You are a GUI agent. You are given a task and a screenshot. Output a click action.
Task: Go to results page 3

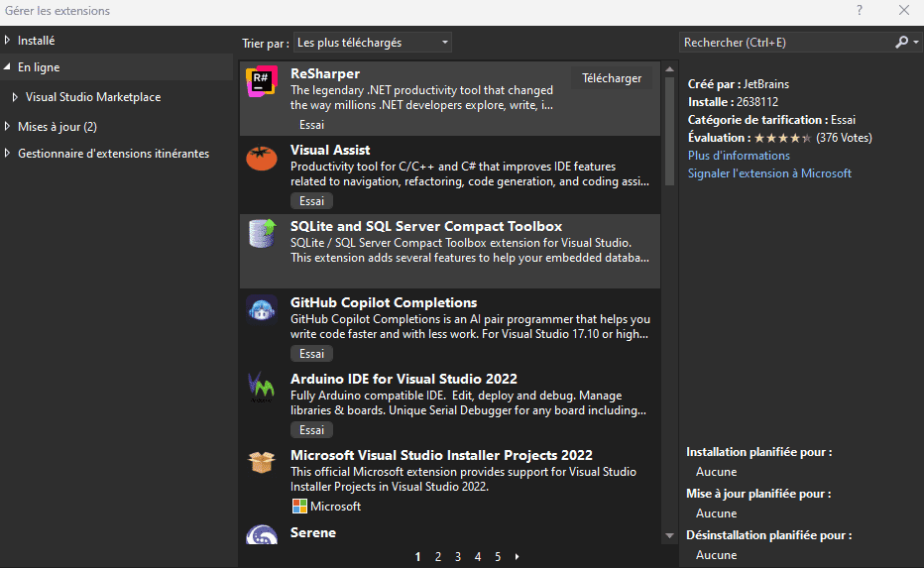tap(458, 557)
